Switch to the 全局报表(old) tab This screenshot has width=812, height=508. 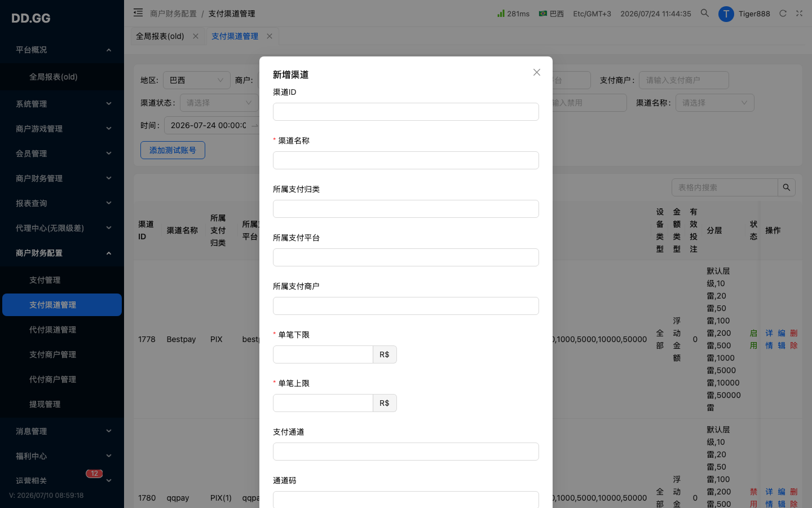point(160,36)
